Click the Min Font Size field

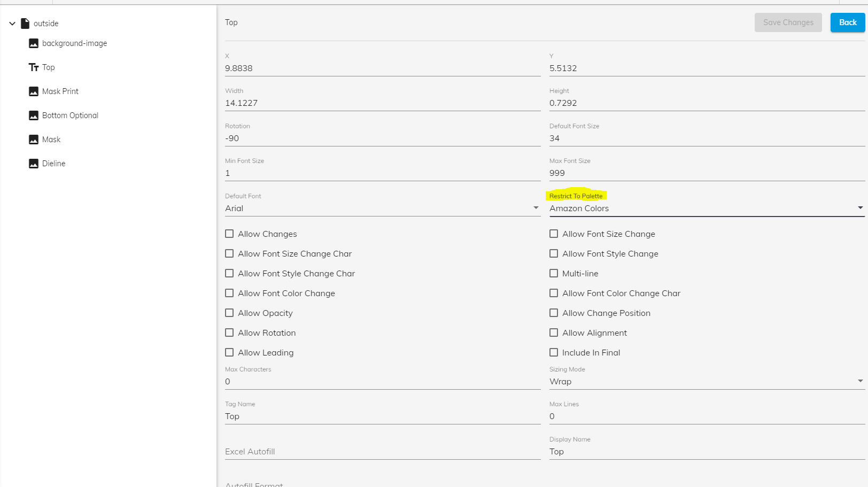(x=383, y=173)
